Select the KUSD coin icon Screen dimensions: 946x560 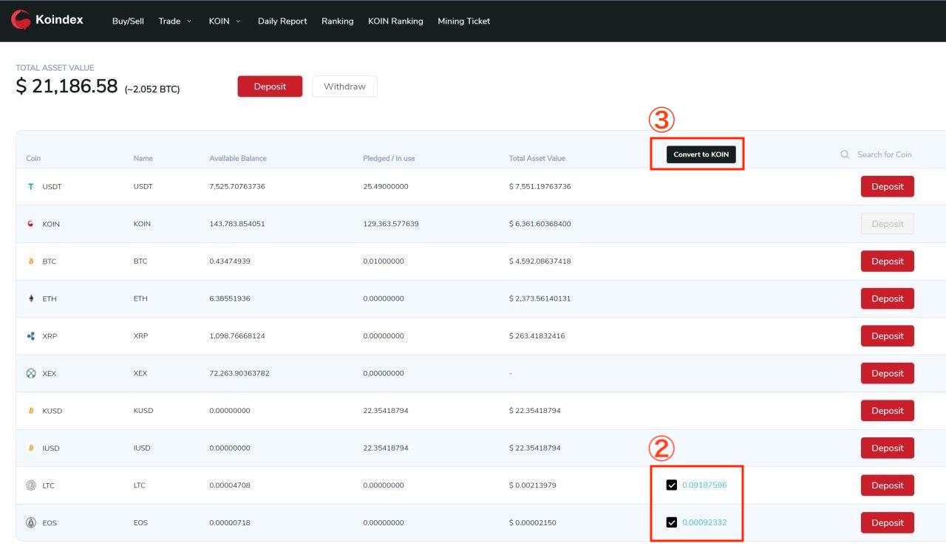[x=30, y=410]
